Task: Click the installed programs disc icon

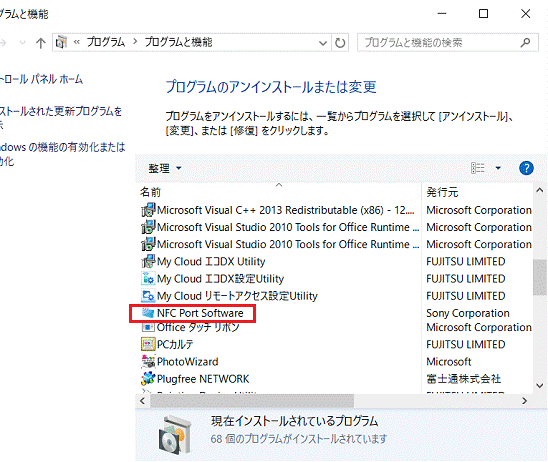Action: coord(175,434)
